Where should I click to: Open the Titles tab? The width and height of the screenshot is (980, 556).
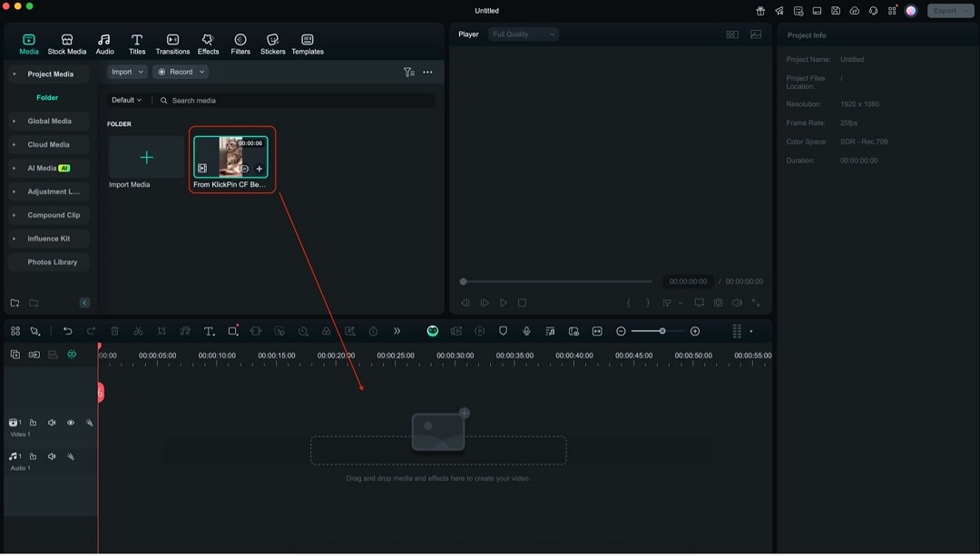137,44
